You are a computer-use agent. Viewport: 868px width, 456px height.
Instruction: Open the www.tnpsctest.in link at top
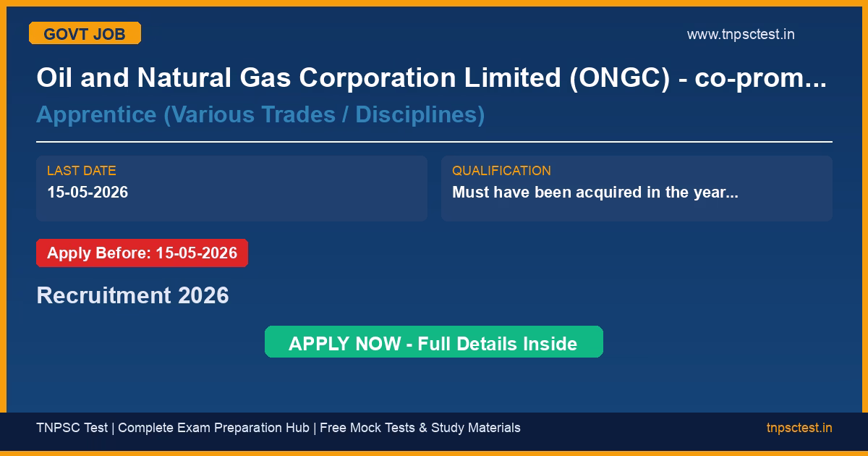[740, 34]
